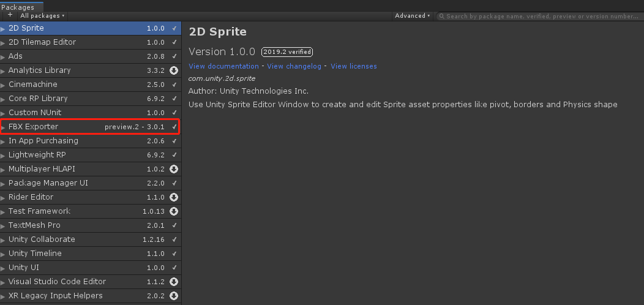Viewport: 644px width, 305px height.
Task: Click the FBX Exporter installed checkmark
Action: tap(174, 127)
